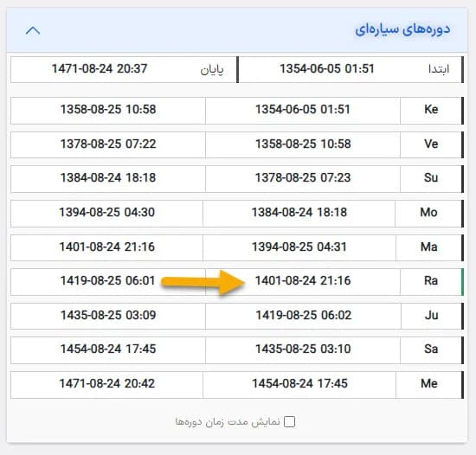Click Ke end date 1358-08-25 10:58
The width and height of the screenshot is (476, 455).
click(x=108, y=109)
